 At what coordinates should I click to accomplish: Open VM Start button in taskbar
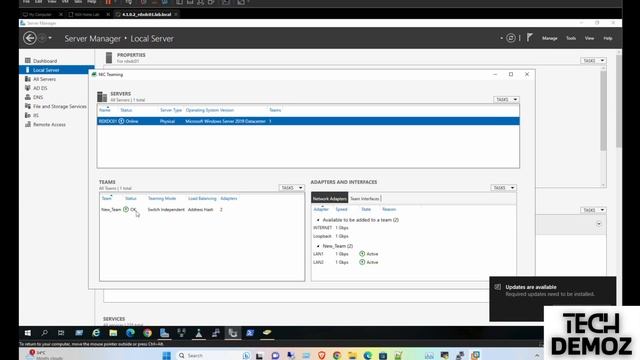tap(28, 333)
